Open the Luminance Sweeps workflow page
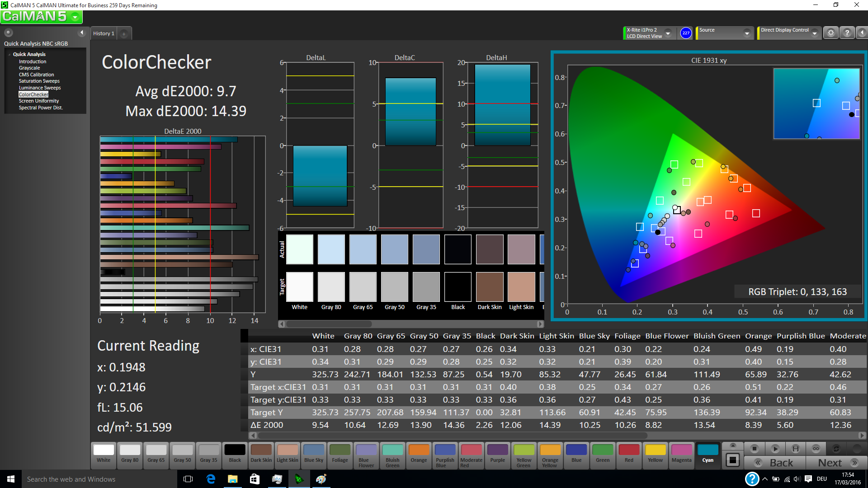Screen dimensions: 868x488 click(x=40, y=88)
